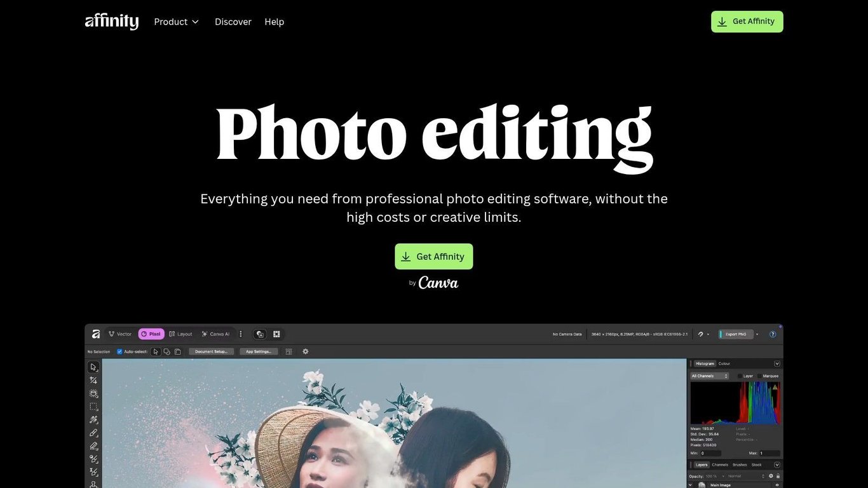Screen dimensions: 868x488
Task: Toggle Auto-select in the context toolbar
Action: [x=119, y=351]
